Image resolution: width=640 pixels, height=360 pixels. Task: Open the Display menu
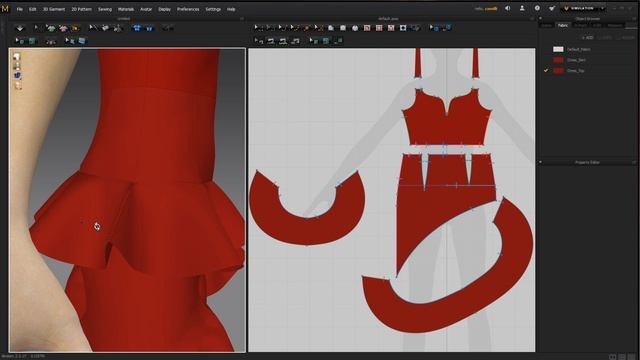[164, 9]
